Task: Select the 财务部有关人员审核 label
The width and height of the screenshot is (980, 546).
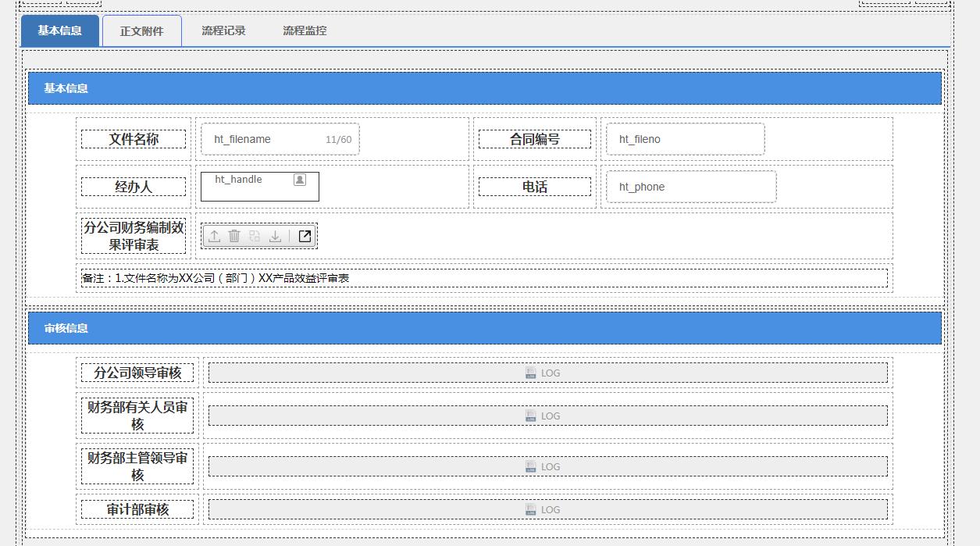Action: pos(137,416)
